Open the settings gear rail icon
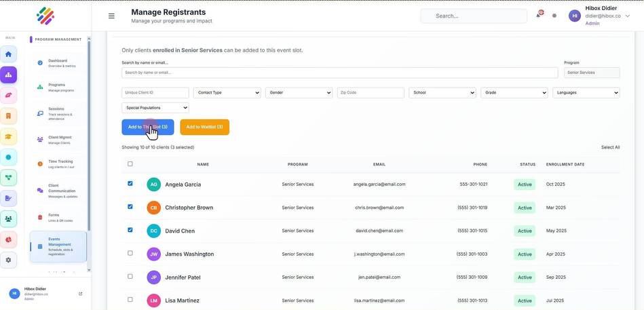Image resolution: width=644 pixels, height=310 pixels. (x=8, y=260)
